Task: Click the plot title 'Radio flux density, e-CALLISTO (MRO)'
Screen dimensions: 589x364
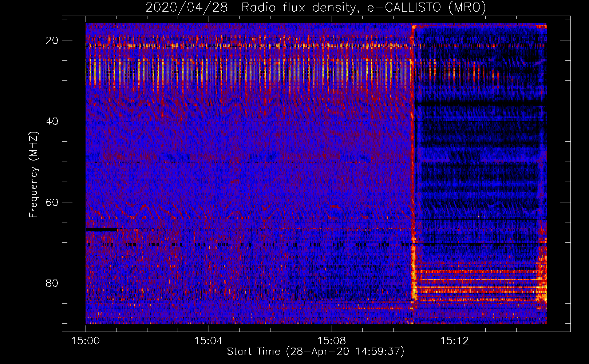Action: (363, 7)
